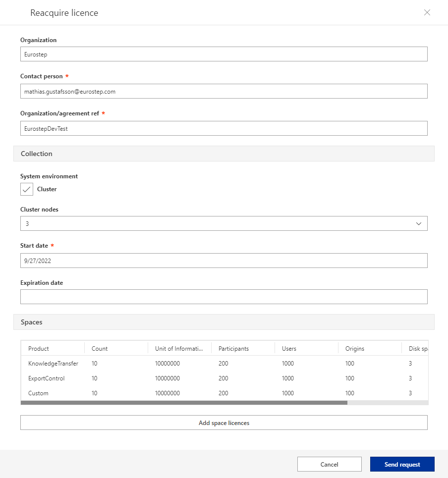448x478 pixels.
Task: Click the Cancel button
Action: point(329,464)
